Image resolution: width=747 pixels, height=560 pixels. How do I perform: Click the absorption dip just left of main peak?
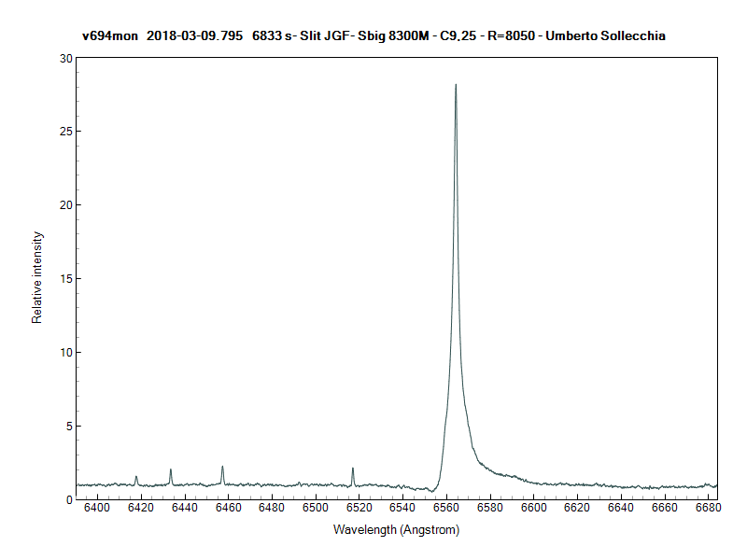[431, 490]
